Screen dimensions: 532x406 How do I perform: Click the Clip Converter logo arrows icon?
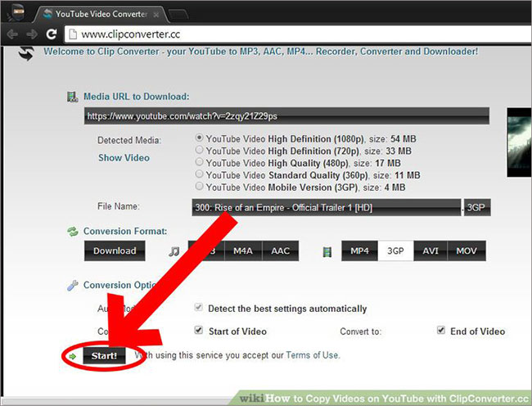[26, 53]
